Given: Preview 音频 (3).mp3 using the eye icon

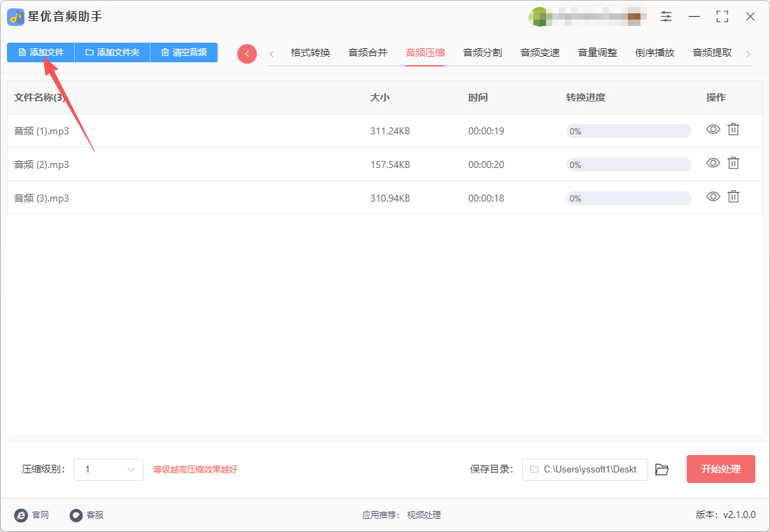Looking at the screenshot, I should point(713,197).
